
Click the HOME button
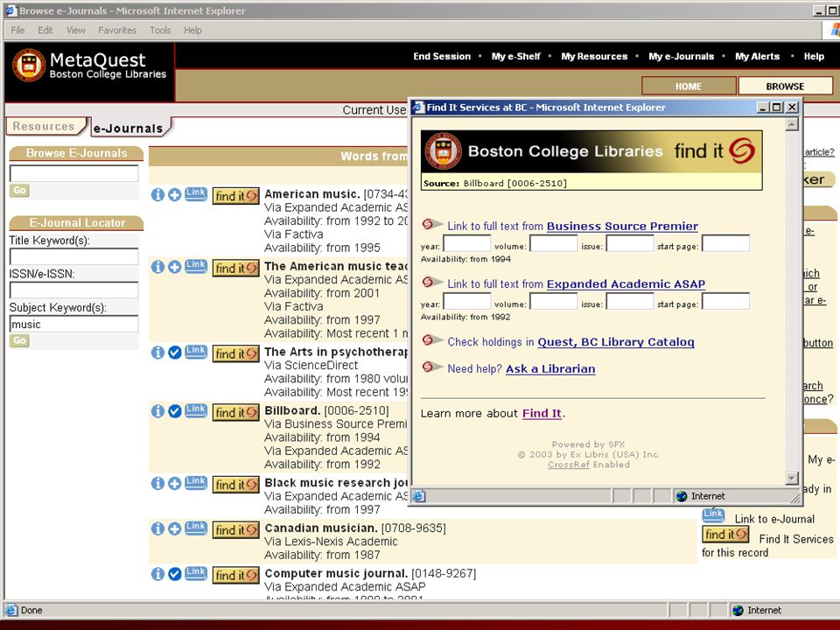(x=689, y=87)
